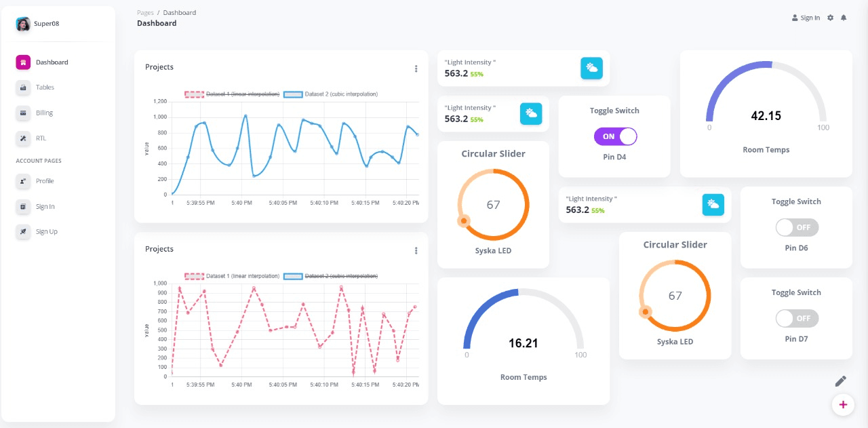Click the bold Dashboard page title
The height and width of the screenshot is (428, 868).
click(157, 23)
